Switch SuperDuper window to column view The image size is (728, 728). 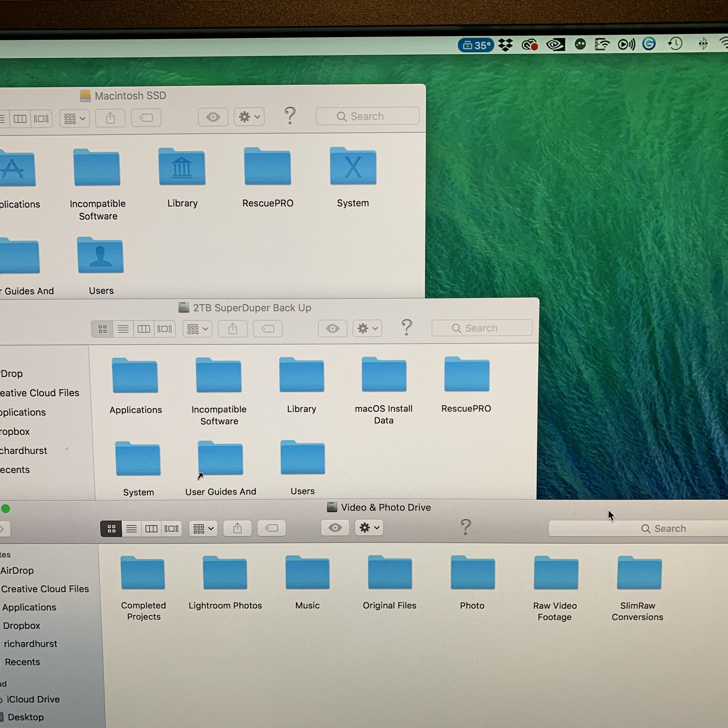click(x=143, y=329)
